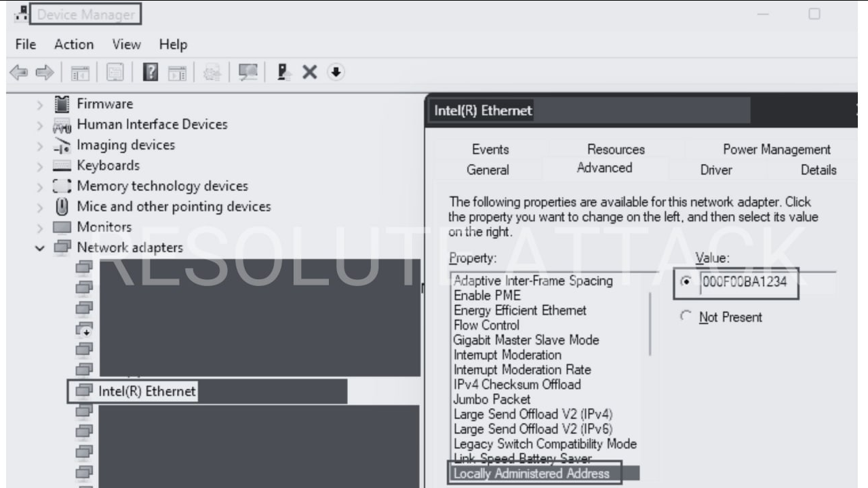This screenshot has height=488, width=868.
Task: Select Adaptive Inter-Frame Spacing property
Action: 533,281
